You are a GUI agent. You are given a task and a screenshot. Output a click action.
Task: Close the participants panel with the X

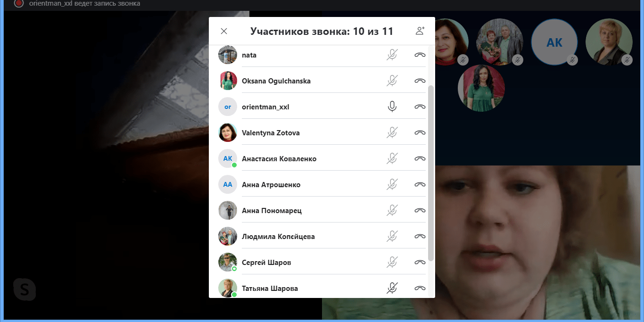223,31
